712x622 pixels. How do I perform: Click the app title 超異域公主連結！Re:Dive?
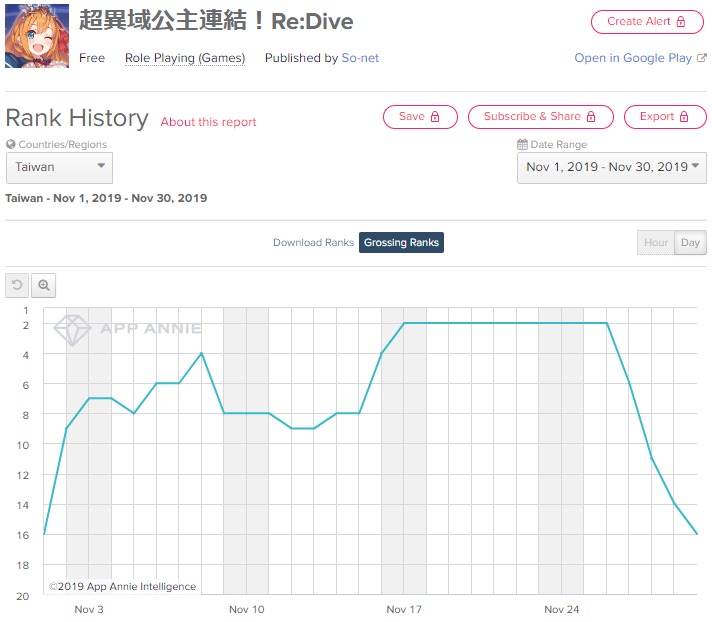coord(216,21)
